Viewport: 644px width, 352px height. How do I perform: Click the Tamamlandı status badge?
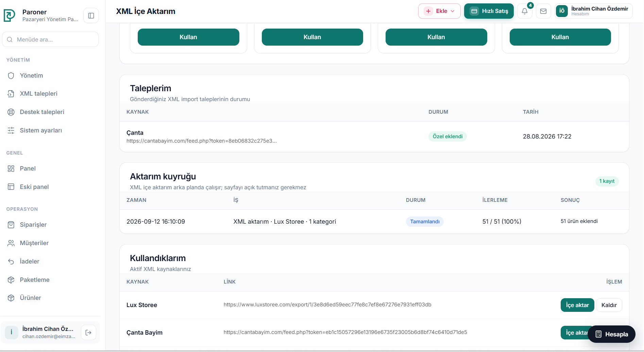coord(425,222)
